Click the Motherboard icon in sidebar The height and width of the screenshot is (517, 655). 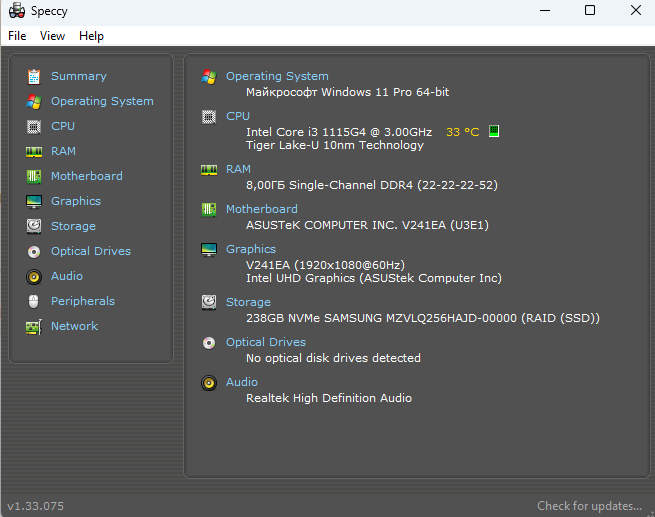pos(34,176)
